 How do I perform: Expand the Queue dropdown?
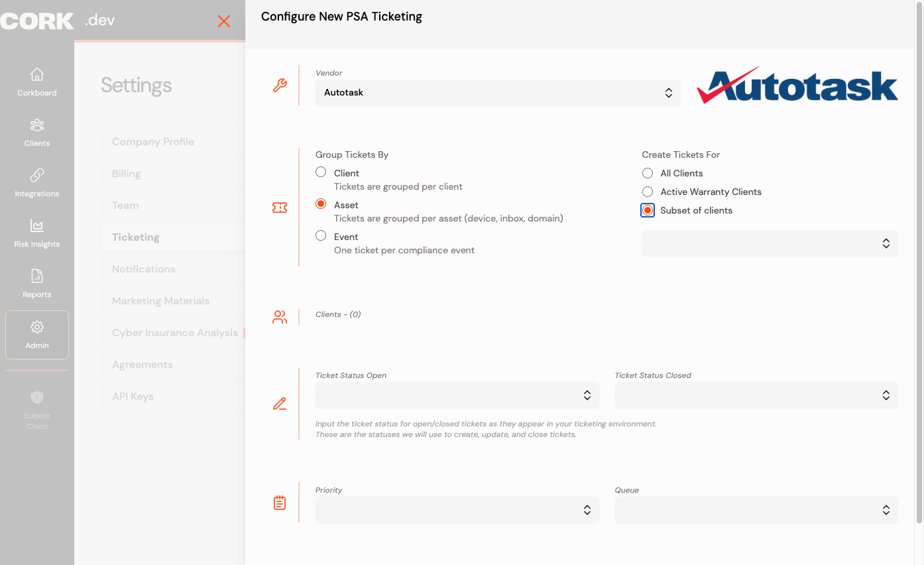click(x=756, y=510)
